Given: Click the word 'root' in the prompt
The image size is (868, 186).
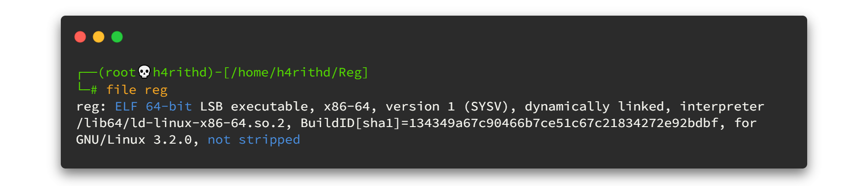Looking at the screenshot, I should [x=121, y=72].
